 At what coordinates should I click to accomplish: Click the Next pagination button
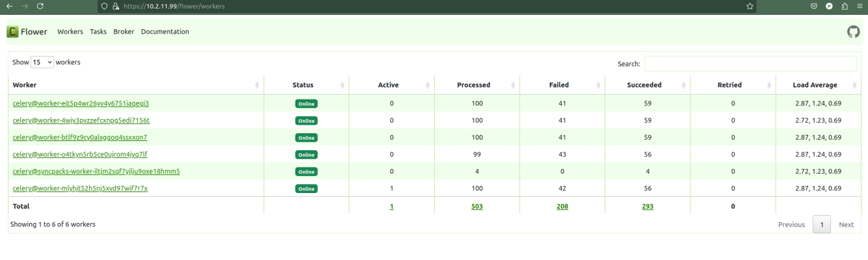(x=846, y=225)
